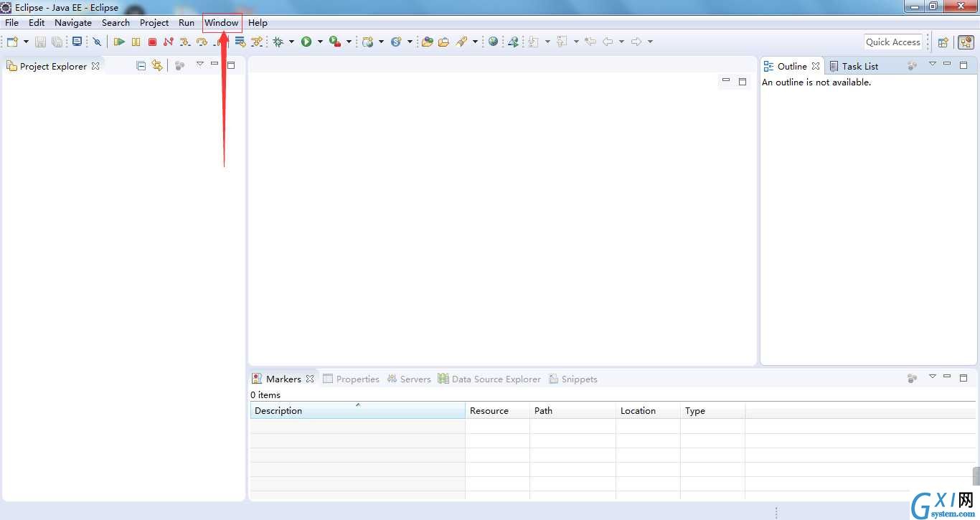Viewport: 980px width, 520px height.
Task: Open the Project menu
Action: (x=154, y=22)
